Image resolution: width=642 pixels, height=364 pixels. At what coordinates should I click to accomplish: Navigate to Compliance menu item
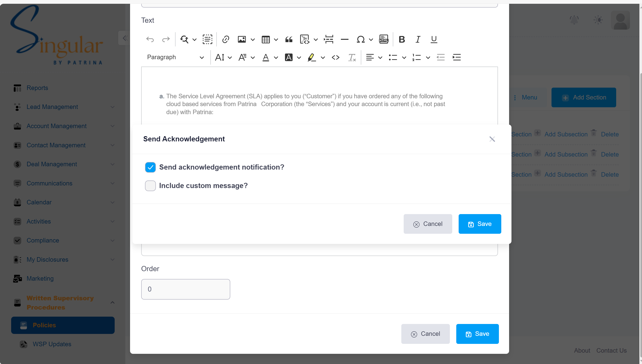tap(43, 240)
